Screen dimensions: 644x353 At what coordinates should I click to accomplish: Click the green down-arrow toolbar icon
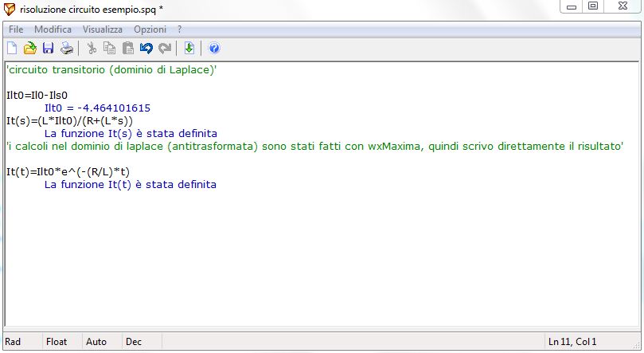click(x=189, y=48)
